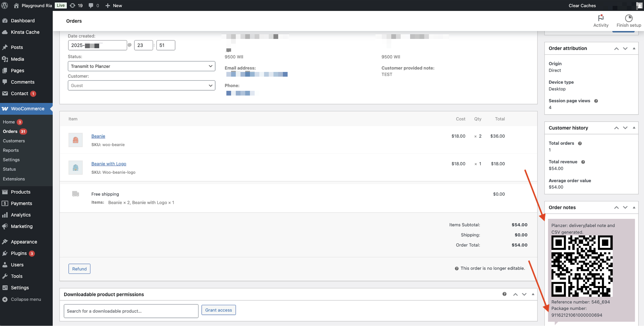Click the Refund button
Screen dimensions: 644x326
coord(79,269)
